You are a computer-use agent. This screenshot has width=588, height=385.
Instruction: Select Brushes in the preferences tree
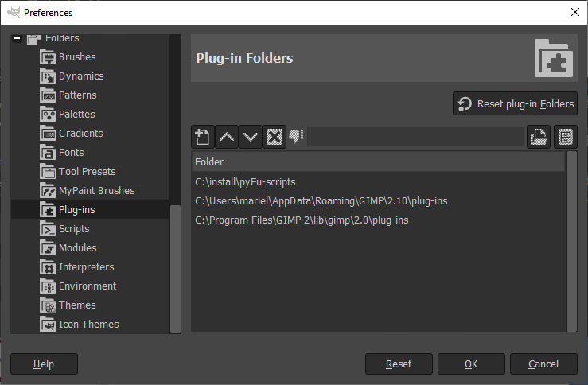tap(77, 57)
